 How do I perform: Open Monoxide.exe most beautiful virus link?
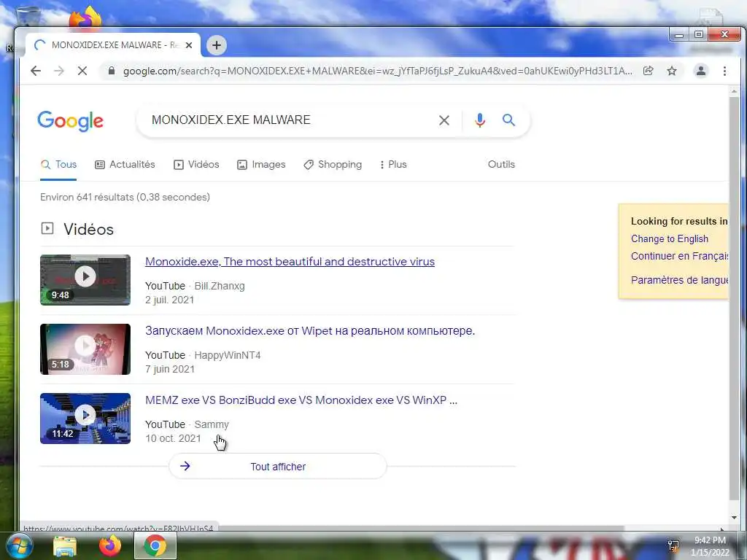[290, 262]
